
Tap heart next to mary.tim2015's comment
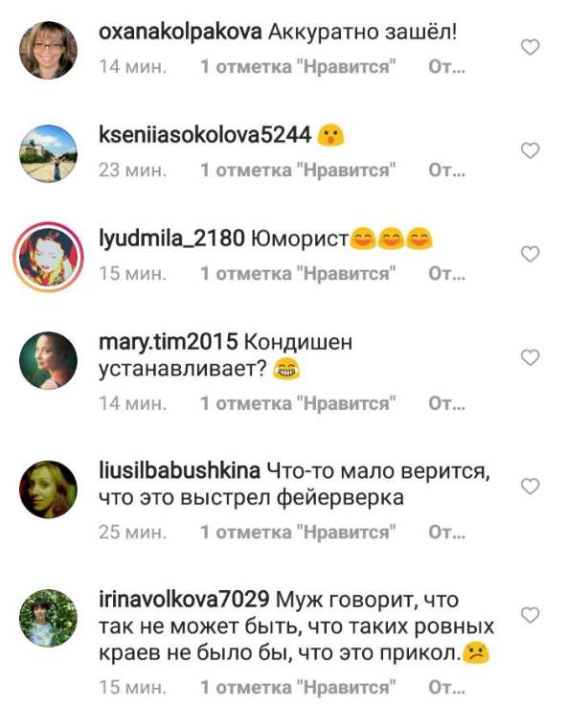(530, 357)
